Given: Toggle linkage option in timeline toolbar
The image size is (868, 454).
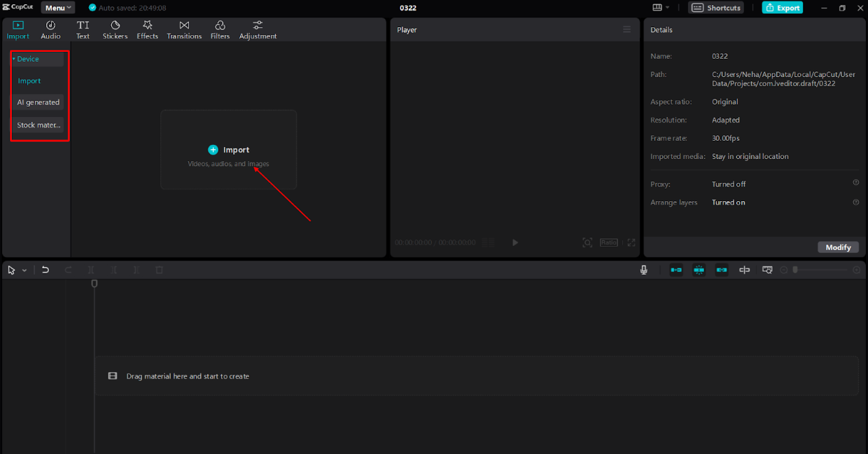Looking at the screenshot, I should point(722,270).
